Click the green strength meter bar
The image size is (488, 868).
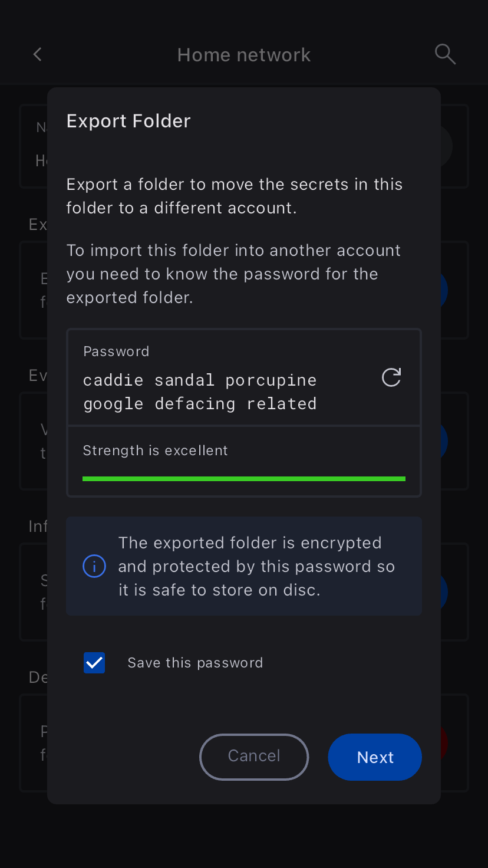click(244, 479)
